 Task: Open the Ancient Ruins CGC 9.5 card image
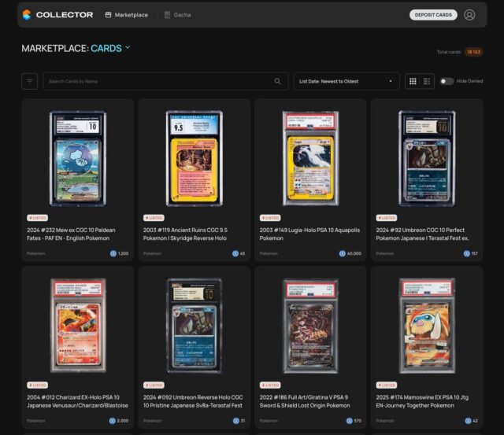tap(195, 158)
